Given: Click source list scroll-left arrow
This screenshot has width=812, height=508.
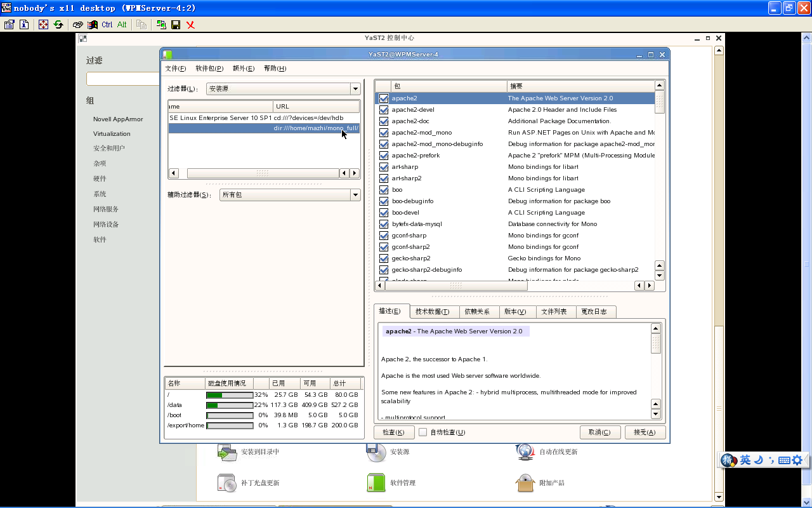Looking at the screenshot, I should 174,173.
